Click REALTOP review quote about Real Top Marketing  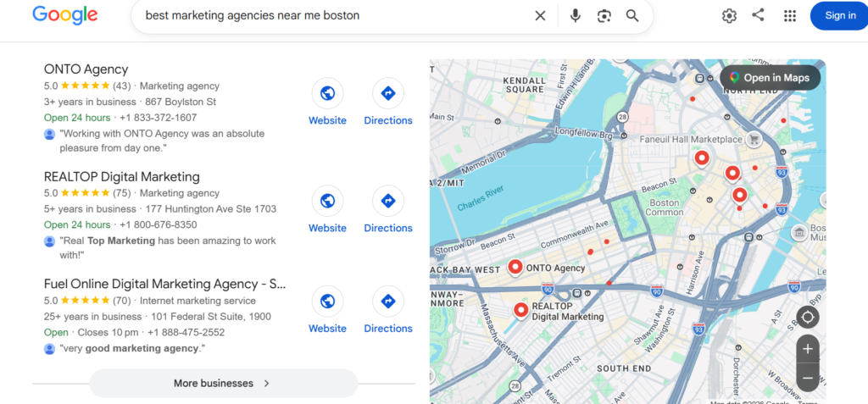168,248
